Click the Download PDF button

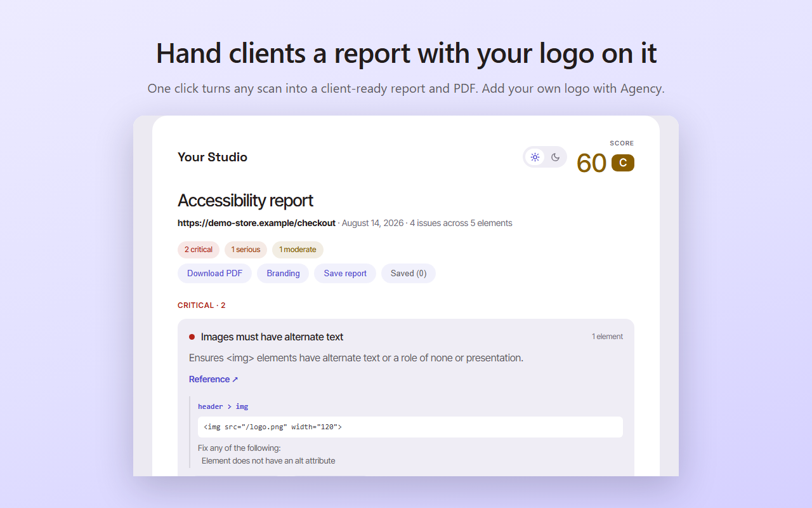pyautogui.click(x=214, y=273)
